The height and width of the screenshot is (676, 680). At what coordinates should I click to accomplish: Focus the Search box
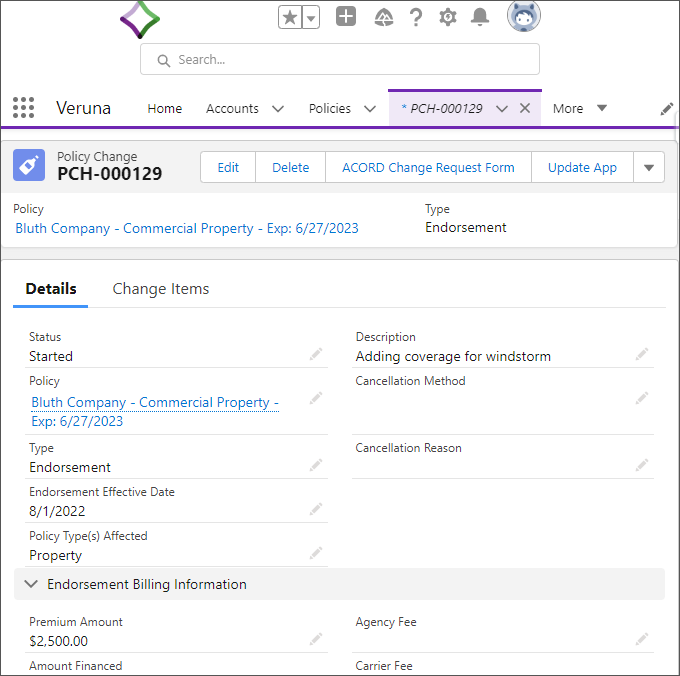click(x=340, y=59)
